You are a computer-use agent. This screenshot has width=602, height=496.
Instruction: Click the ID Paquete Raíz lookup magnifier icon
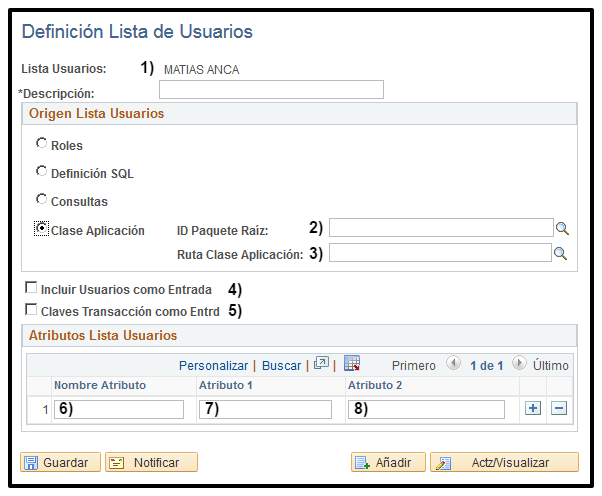(563, 228)
